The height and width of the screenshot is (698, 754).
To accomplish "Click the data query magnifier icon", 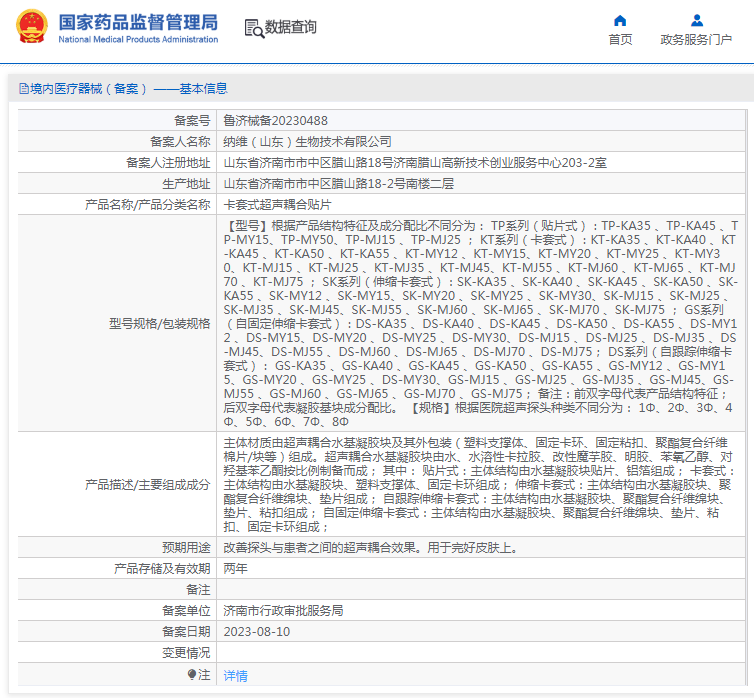I will coord(254,28).
